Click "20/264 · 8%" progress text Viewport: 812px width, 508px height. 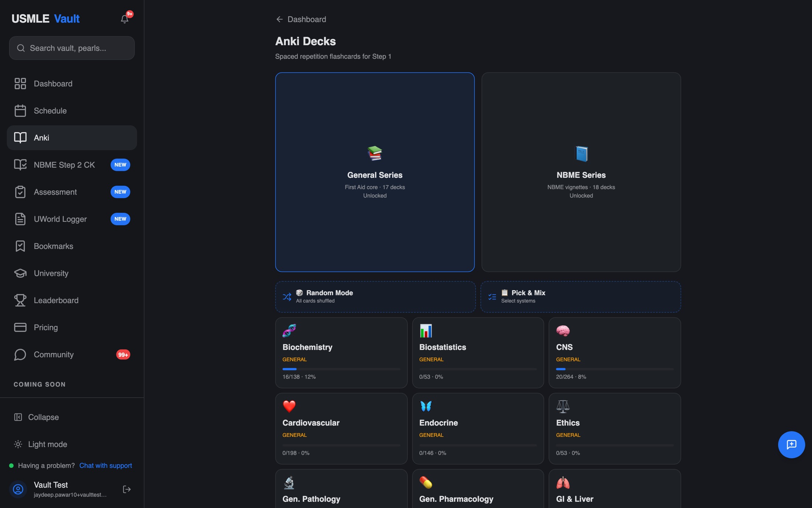click(x=571, y=377)
